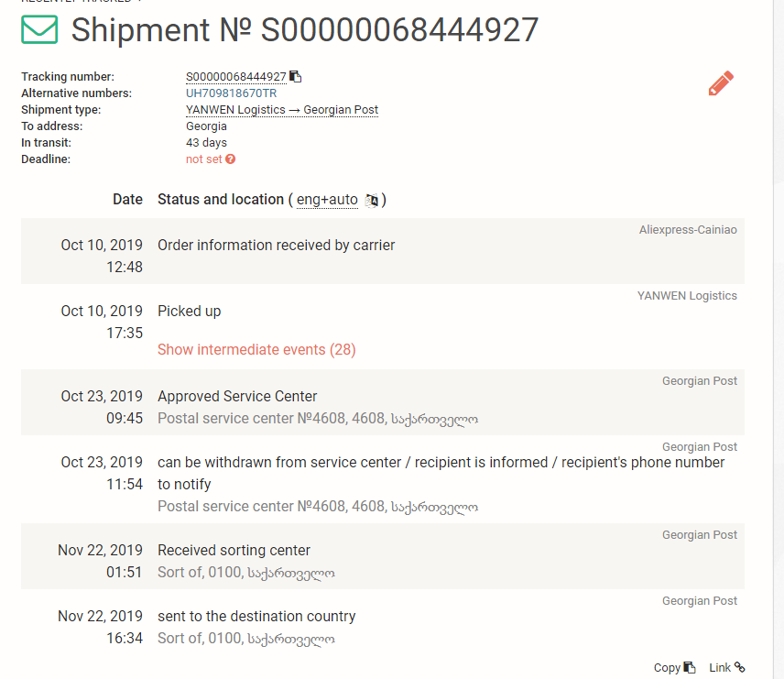Click the Copy text at bottom right

tap(667, 668)
